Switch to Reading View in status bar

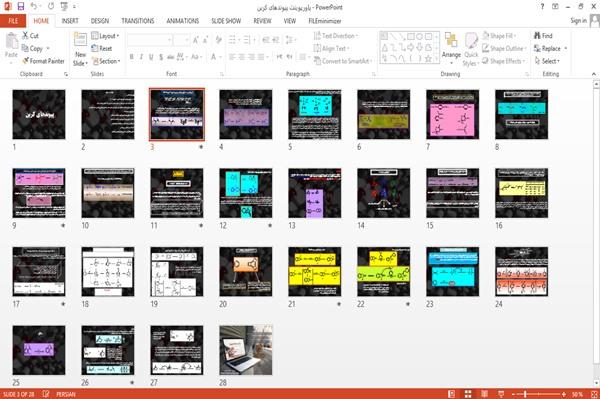click(x=484, y=394)
